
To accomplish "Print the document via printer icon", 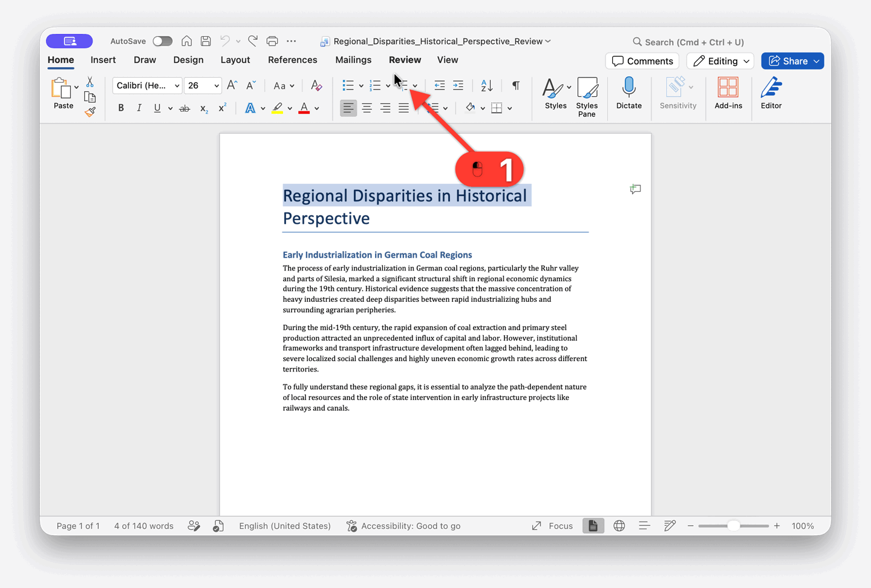I will tap(272, 41).
